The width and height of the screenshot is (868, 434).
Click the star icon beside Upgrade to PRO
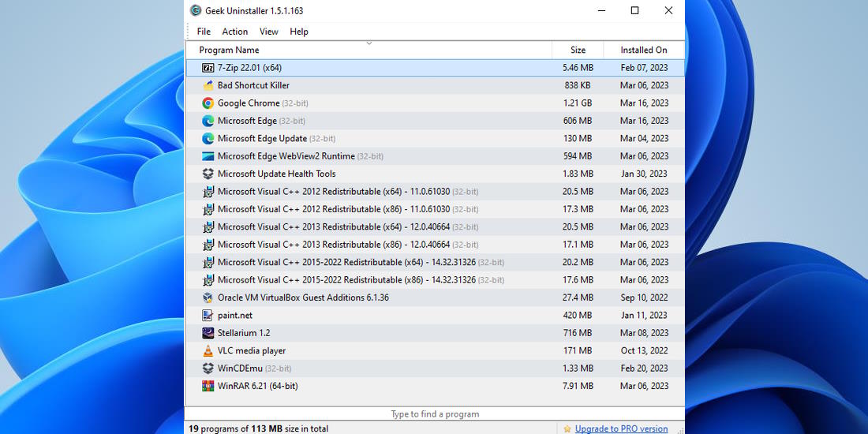click(x=567, y=429)
